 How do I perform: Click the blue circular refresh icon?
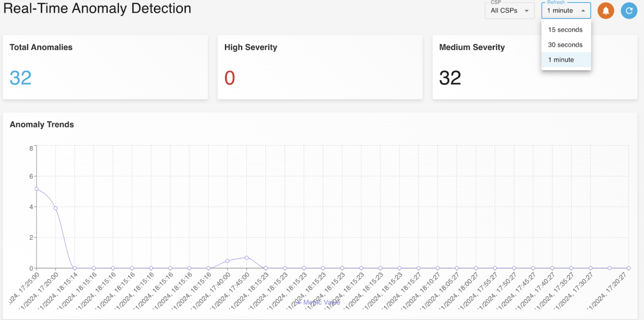(x=629, y=11)
